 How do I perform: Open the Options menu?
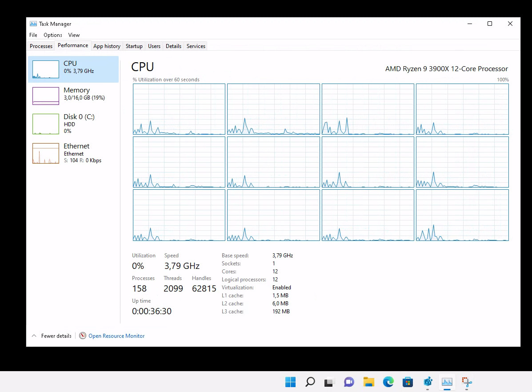pos(52,35)
